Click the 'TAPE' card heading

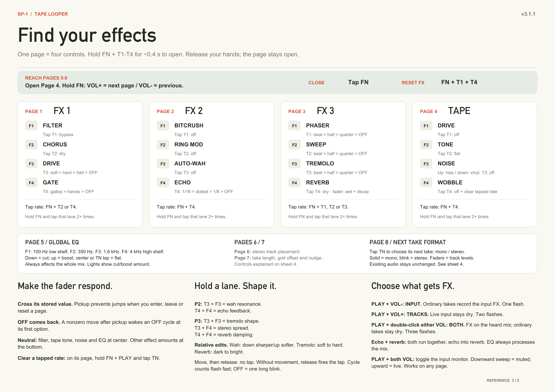(459, 111)
